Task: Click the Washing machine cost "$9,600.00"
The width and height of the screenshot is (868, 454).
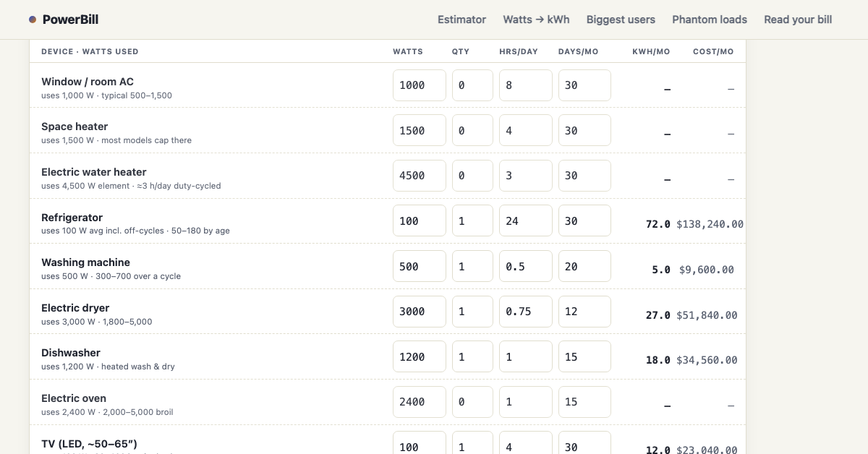Action: (x=707, y=270)
